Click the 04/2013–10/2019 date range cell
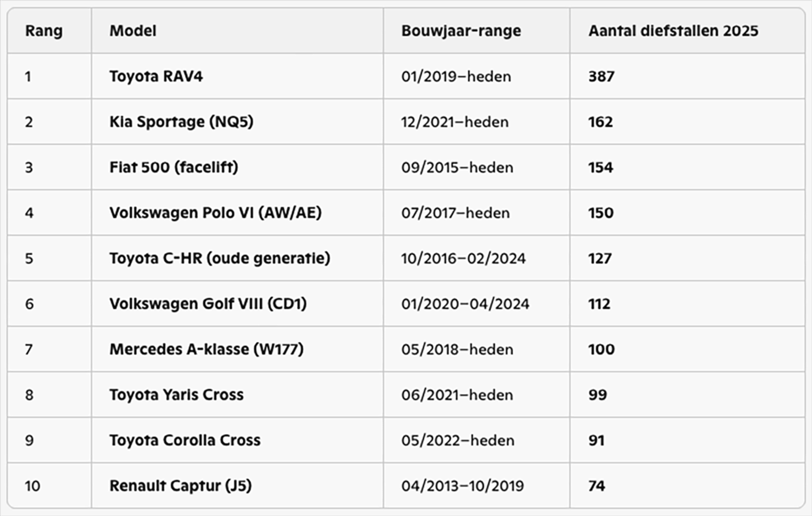Viewport: 812px width, 516px height. [x=462, y=486]
